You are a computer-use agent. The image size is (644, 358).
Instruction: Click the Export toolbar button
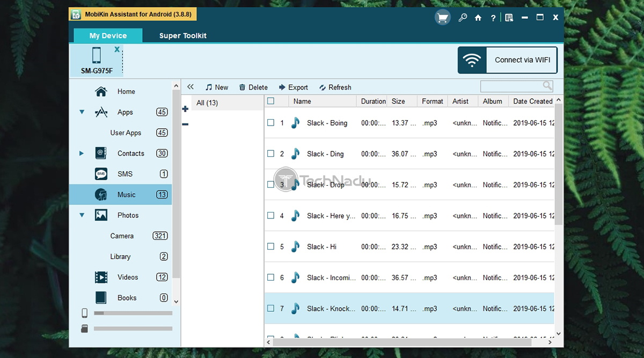coord(293,87)
